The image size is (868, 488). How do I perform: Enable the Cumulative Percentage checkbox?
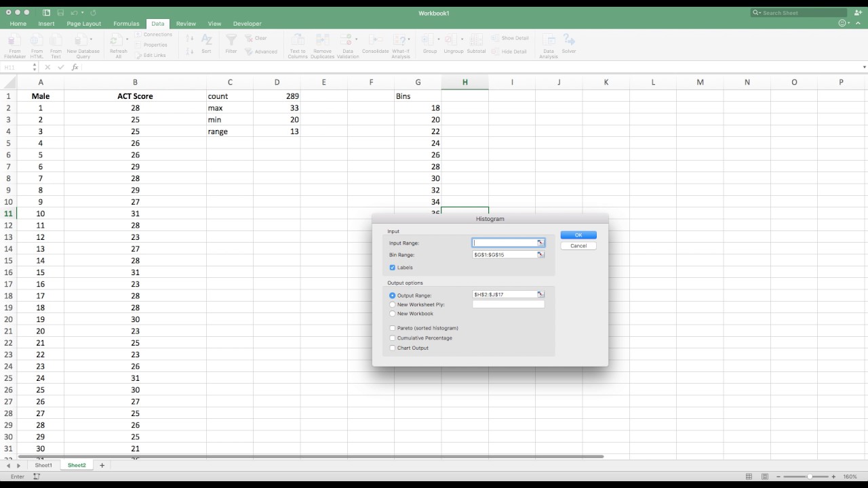pyautogui.click(x=392, y=338)
